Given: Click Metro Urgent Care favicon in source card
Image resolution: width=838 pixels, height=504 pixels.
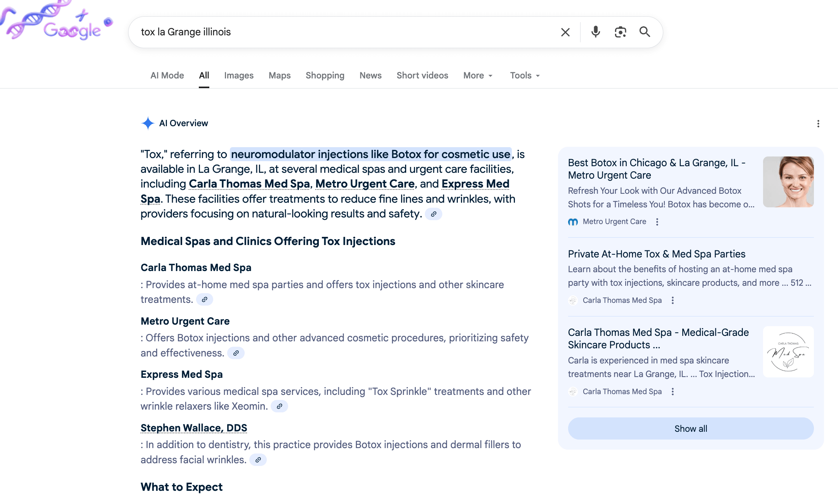Looking at the screenshot, I should [573, 222].
